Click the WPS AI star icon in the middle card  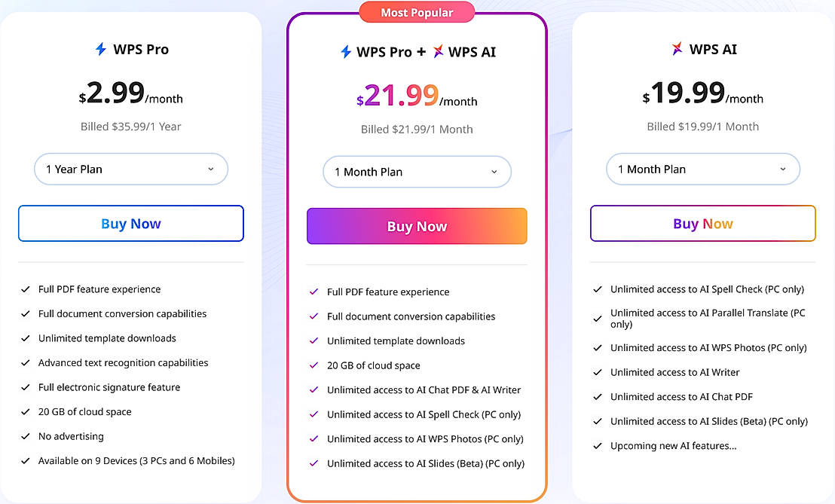click(438, 52)
